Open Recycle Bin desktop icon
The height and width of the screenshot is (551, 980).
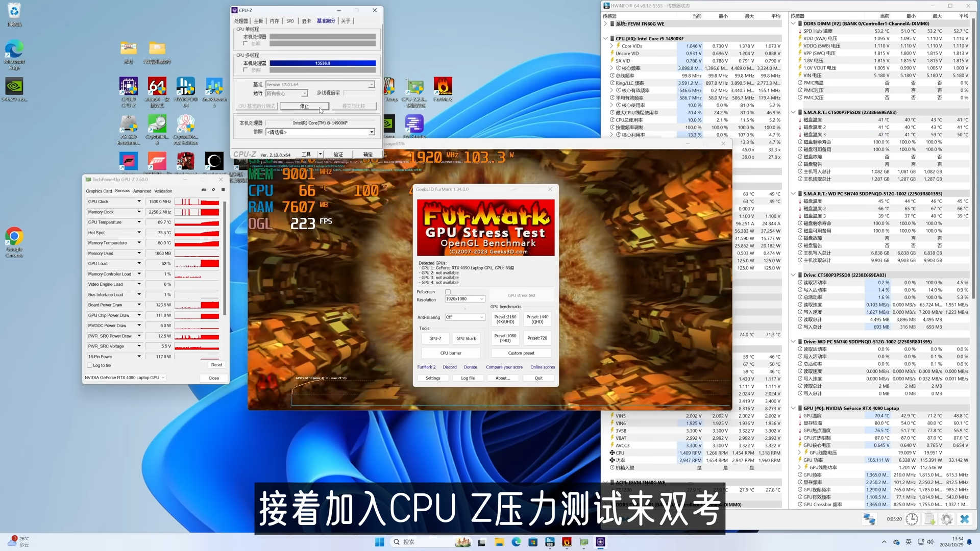[14, 14]
